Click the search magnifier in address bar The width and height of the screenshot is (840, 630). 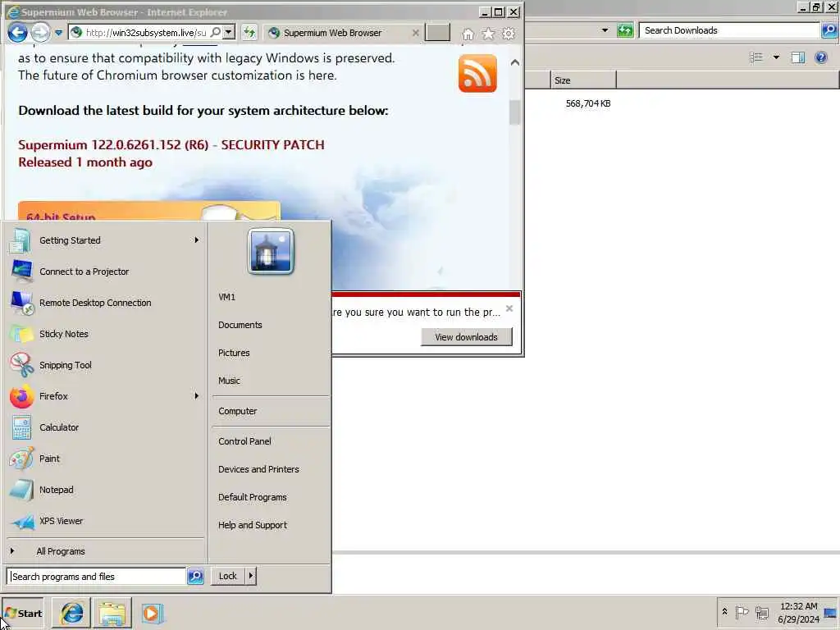(216, 32)
